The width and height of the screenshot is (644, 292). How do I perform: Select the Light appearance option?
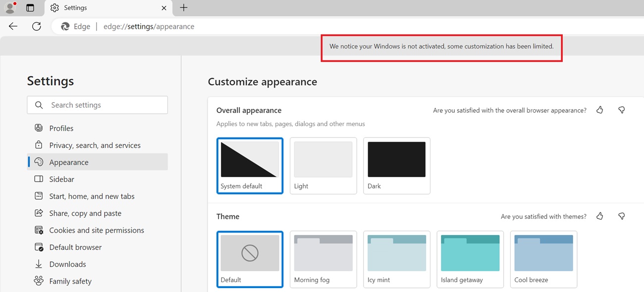(x=323, y=165)
